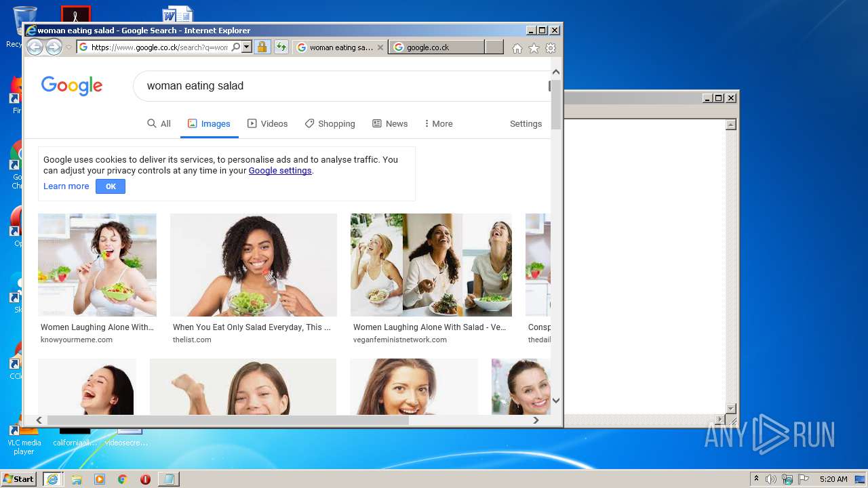Select the Videos search tab

268,123
